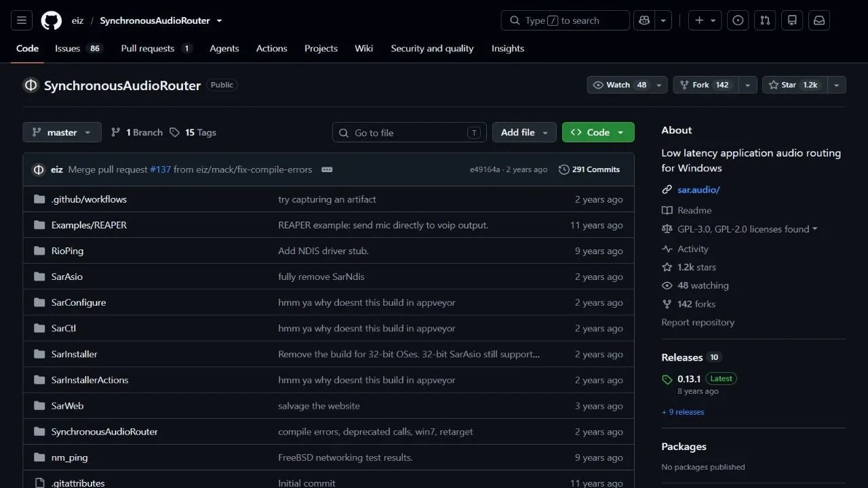Open the issues inbox icon in header
The image size is (868, 488).
pyautogui.click(x=738, y=20)
